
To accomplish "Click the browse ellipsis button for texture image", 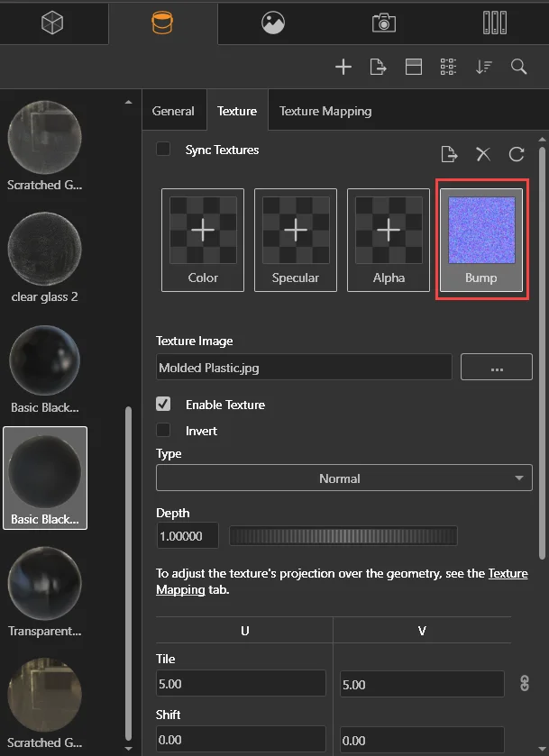I will point(496,368).
